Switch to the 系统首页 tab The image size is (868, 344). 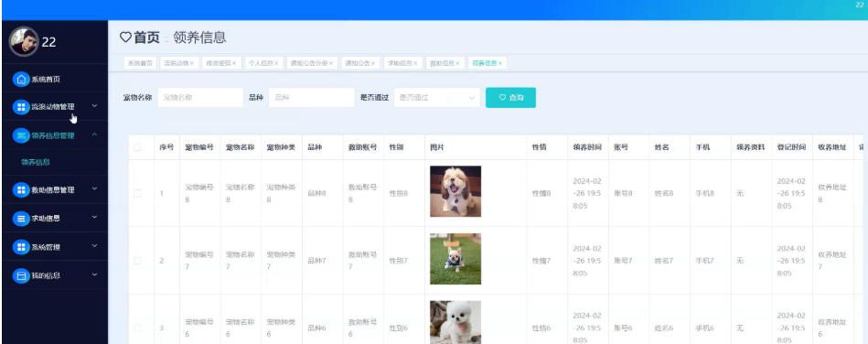pos(140,64)
